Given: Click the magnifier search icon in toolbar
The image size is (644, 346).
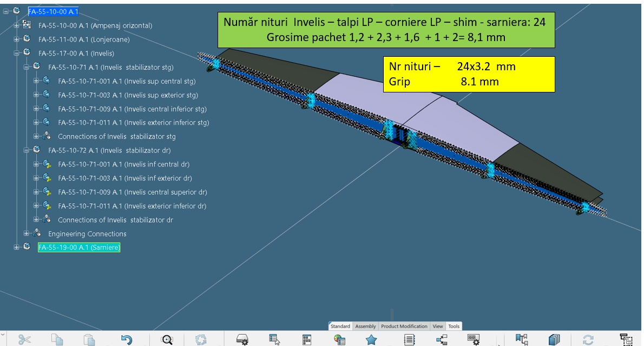Looking at the screenshot, I should (x=167, y=340).
